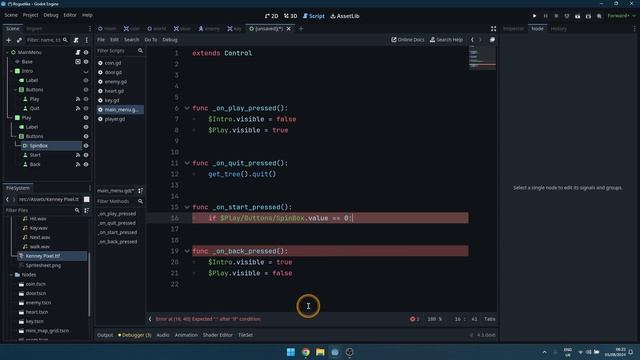
Task: Switch to the History tab
Action: pos(558,29)
